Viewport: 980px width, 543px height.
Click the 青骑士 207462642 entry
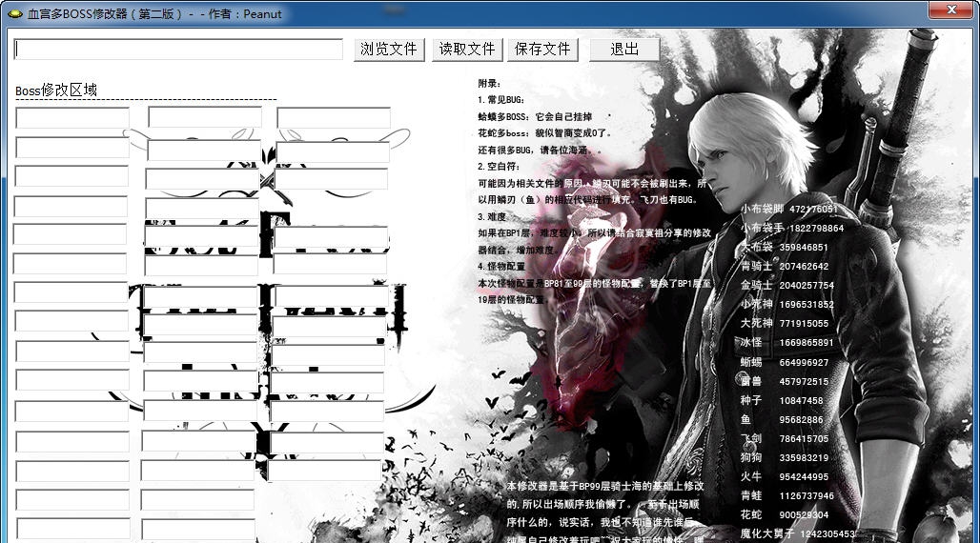pyautogui.click(x=785, y=266)
